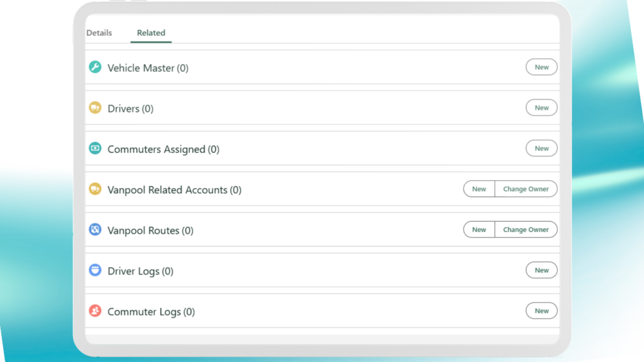Viewport: 644px width, 362px height.
Task: Click the Vanpool Routes blue icon
Action: coord(95,230)
